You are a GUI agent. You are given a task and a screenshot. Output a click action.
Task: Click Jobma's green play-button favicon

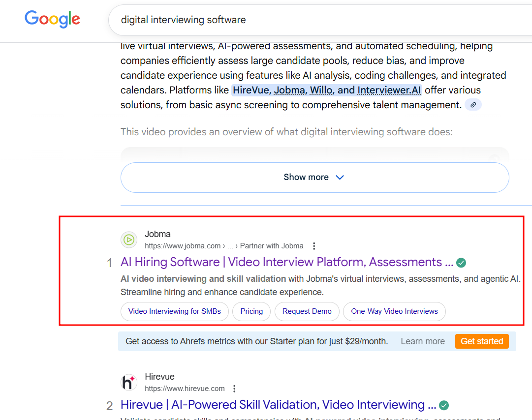(x=128, y=240)
